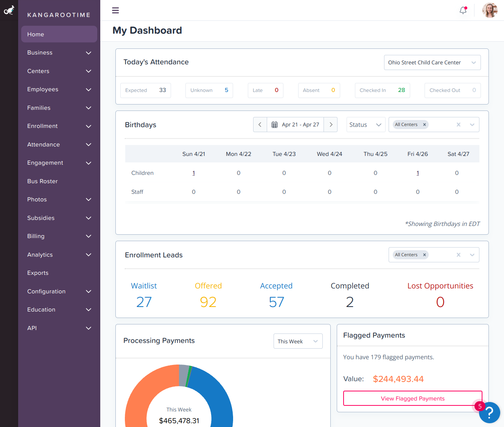Expand the Families menu chevron

[89, 108]
